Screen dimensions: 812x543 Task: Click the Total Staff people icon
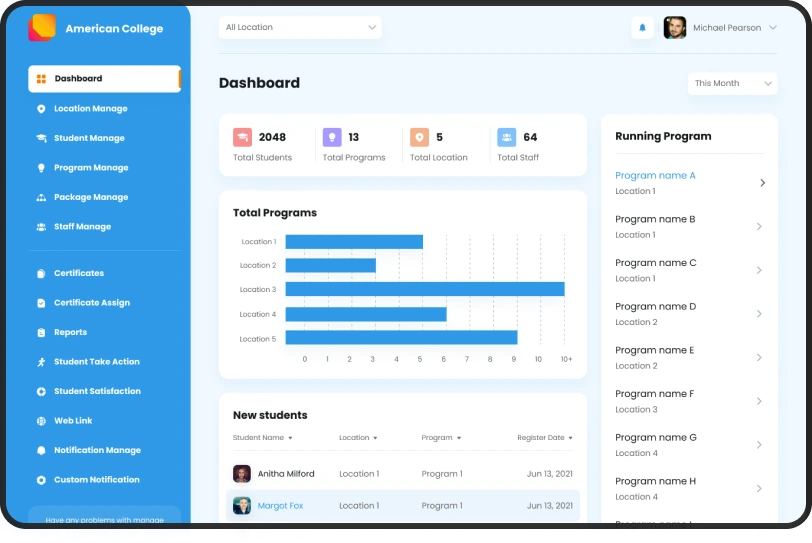pyautogui.click(x=507, y=138)
